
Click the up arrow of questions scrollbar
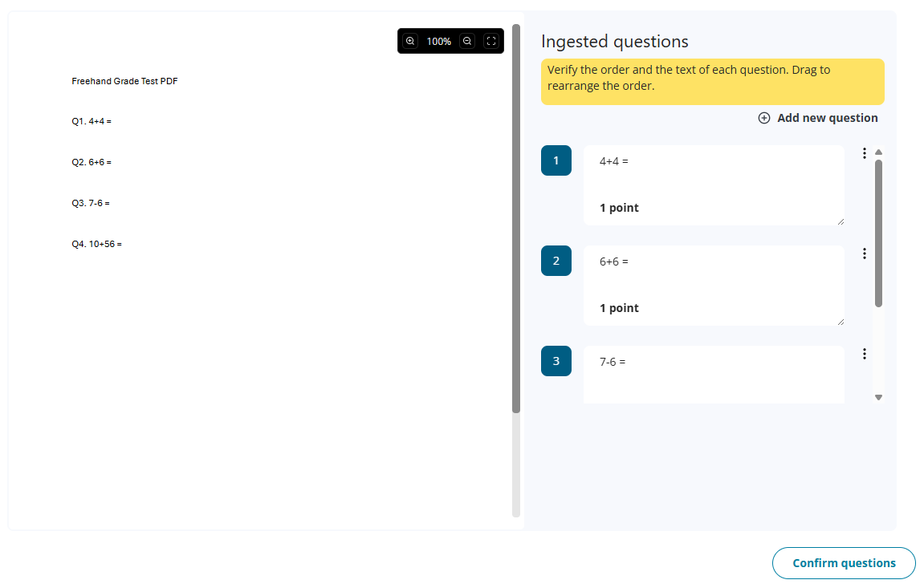tap(878, 152)
